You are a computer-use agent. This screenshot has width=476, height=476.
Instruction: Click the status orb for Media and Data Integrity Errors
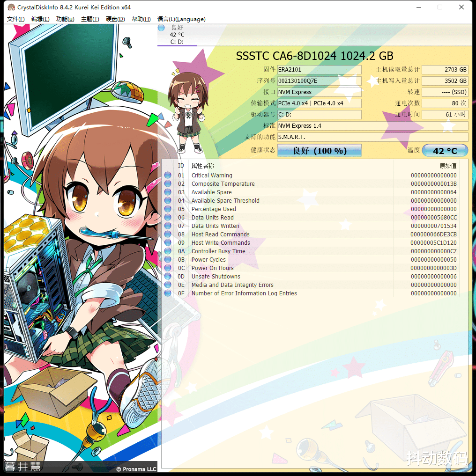(x=168, y=285)
